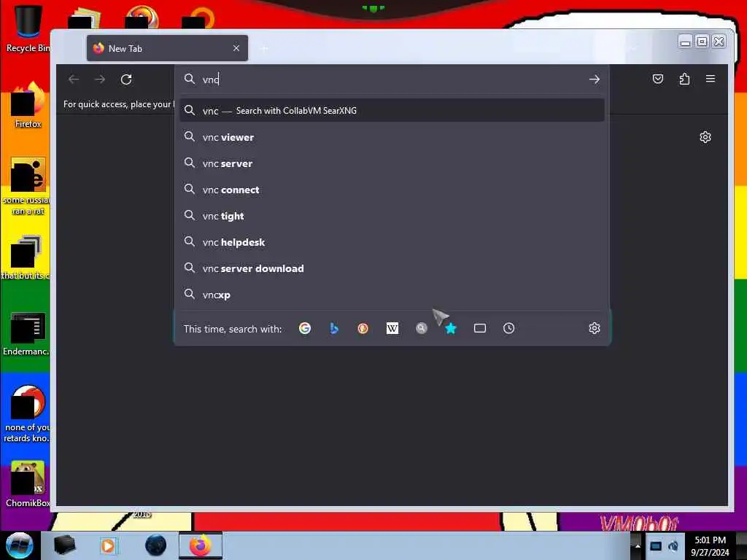Click the Firefox reload page button
Viewport: 747px width, 560px height.
tap(126, 79)
